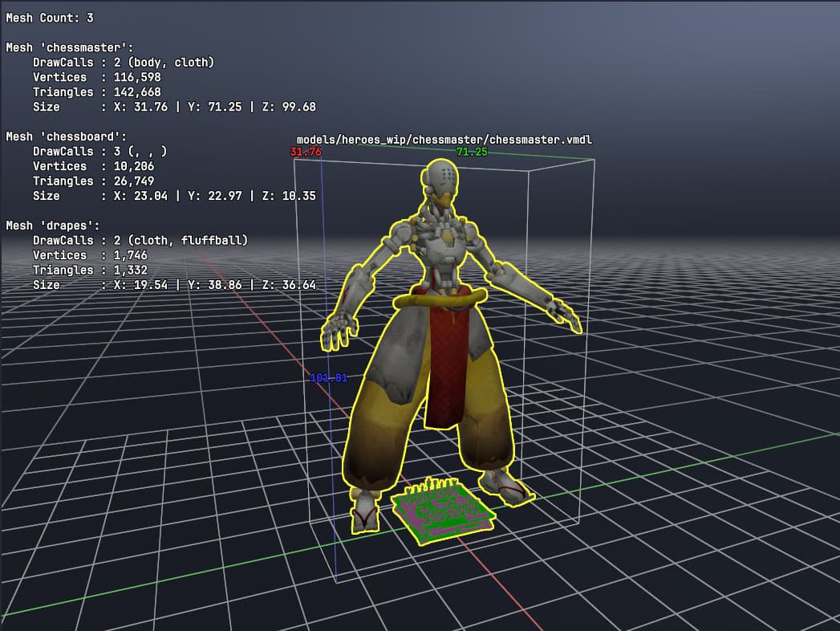Click the DrawCalls 3 (, , ) line

coord(99,151)
